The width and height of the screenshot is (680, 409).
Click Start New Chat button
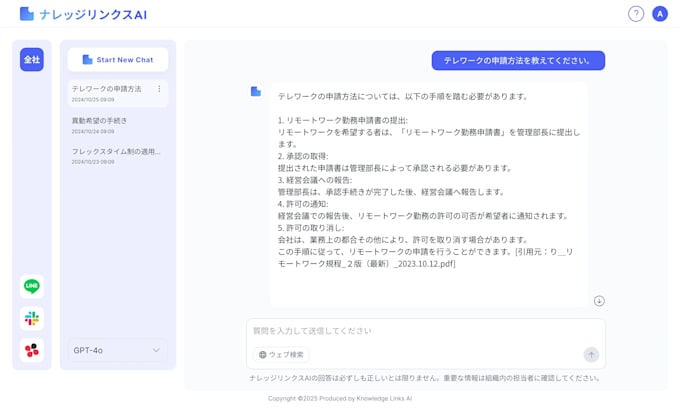118,59
